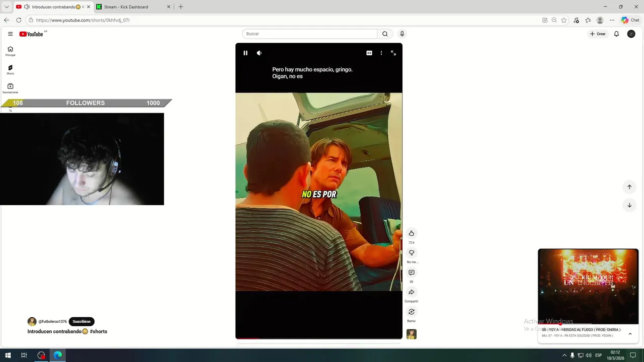Open the ESP language selector
The image size is (644, 362).
click(599, 355)
